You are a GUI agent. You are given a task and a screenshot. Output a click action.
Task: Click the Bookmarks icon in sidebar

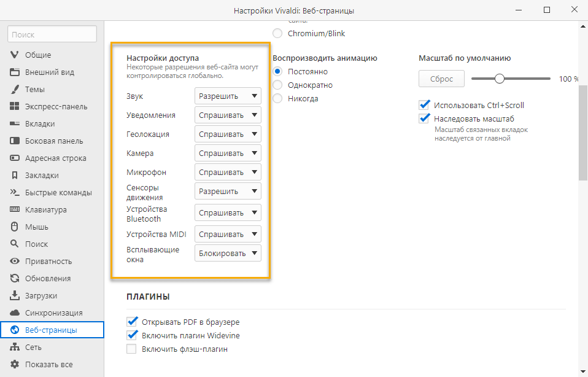coord(15,175)
